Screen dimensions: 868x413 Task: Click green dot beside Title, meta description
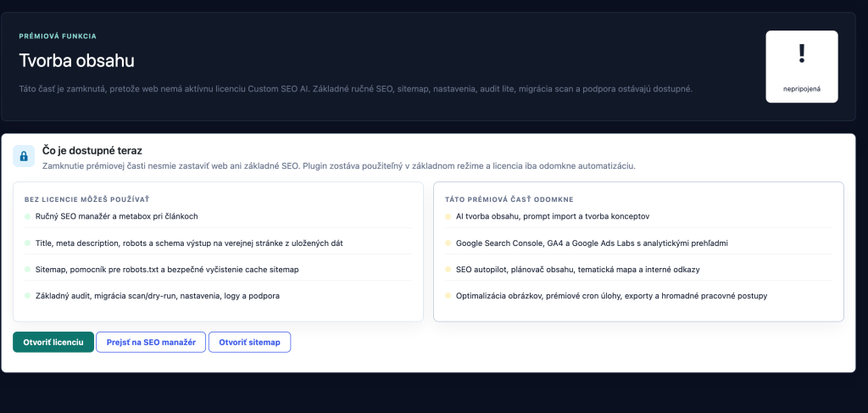tap(27, 243)
